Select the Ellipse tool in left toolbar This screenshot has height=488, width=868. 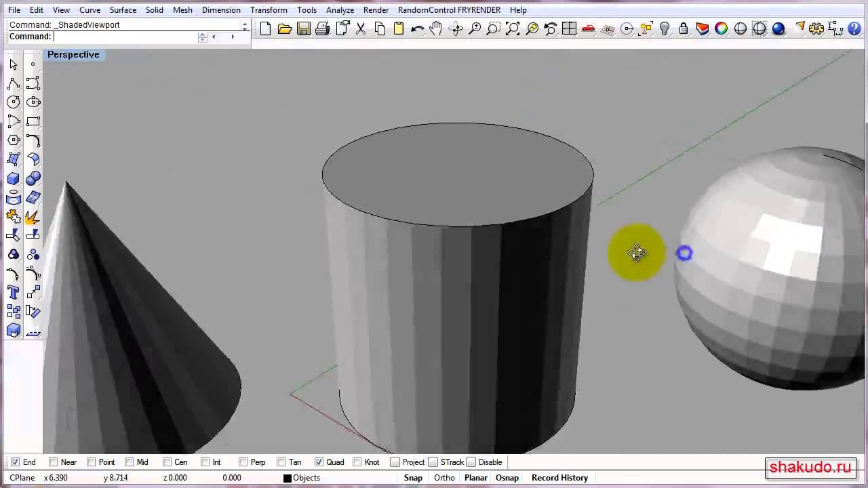[x=33, y=102]
